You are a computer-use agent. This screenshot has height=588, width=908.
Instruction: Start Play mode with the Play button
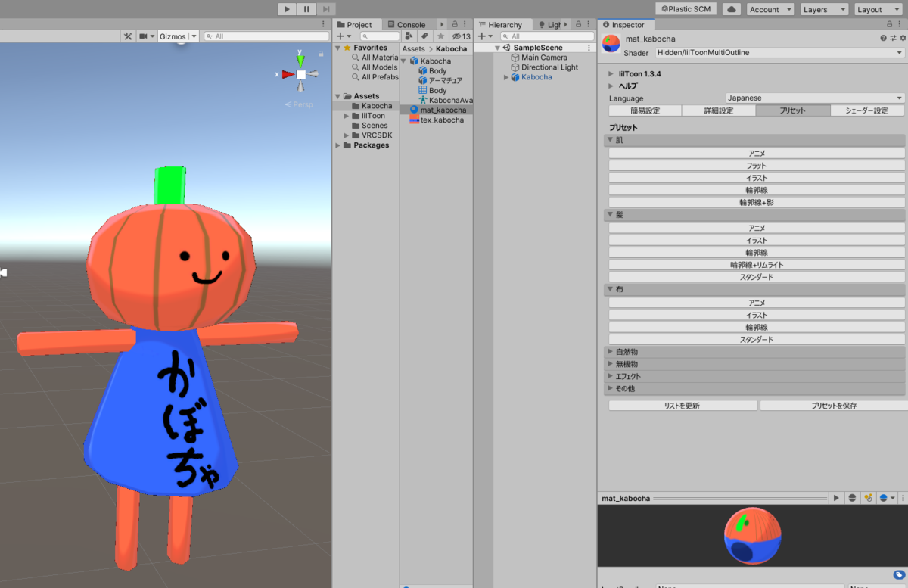287,8
